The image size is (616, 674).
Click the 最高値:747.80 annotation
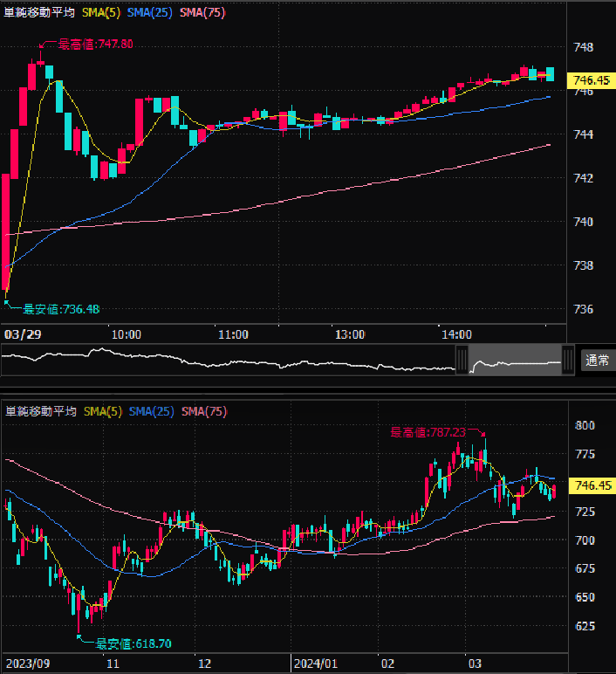click(95, 44)
